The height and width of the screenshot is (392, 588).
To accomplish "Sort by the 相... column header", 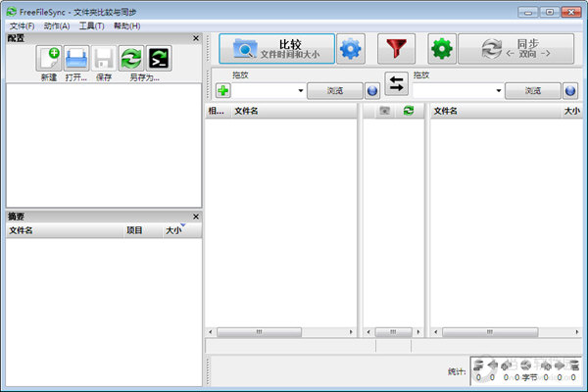I will click(218, 111).
